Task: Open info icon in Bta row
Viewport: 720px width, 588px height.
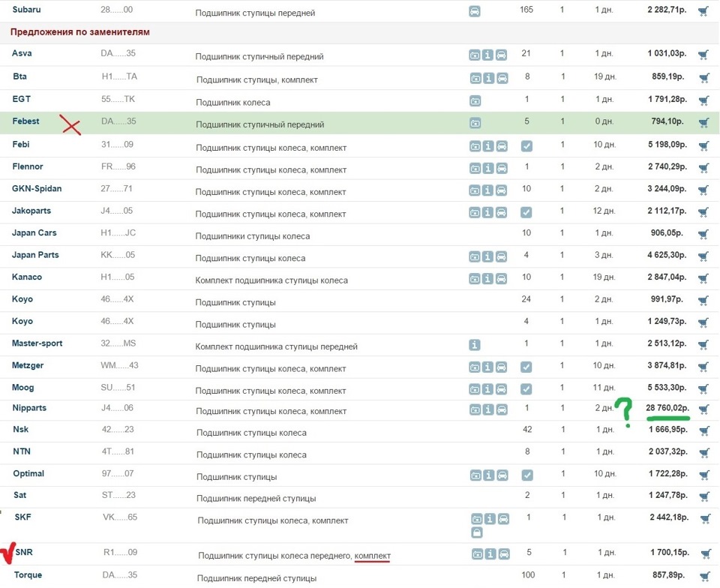Action: [489, 78]
